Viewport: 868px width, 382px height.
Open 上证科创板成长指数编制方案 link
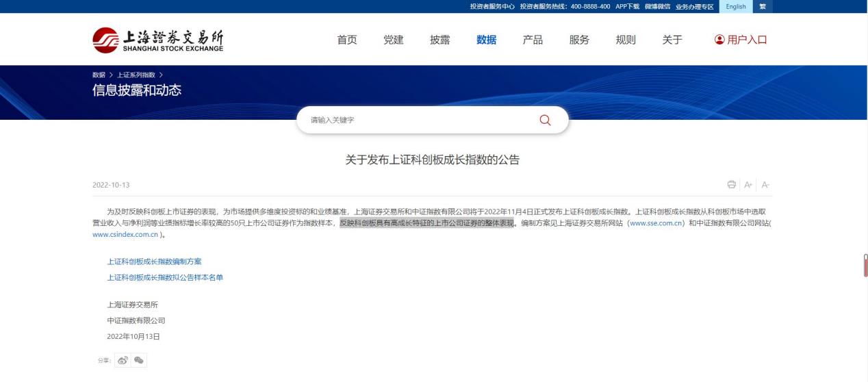(154, 262)
